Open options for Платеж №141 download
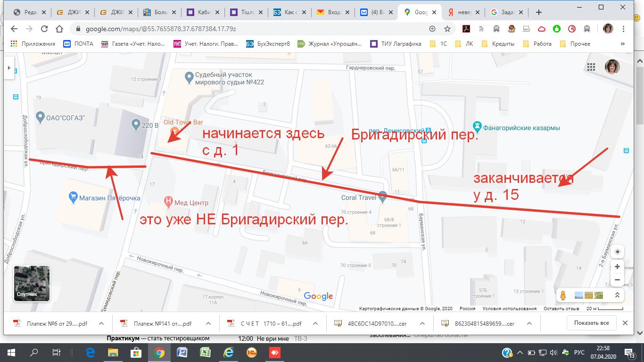The image size is (644, 362). click(207, 323)
